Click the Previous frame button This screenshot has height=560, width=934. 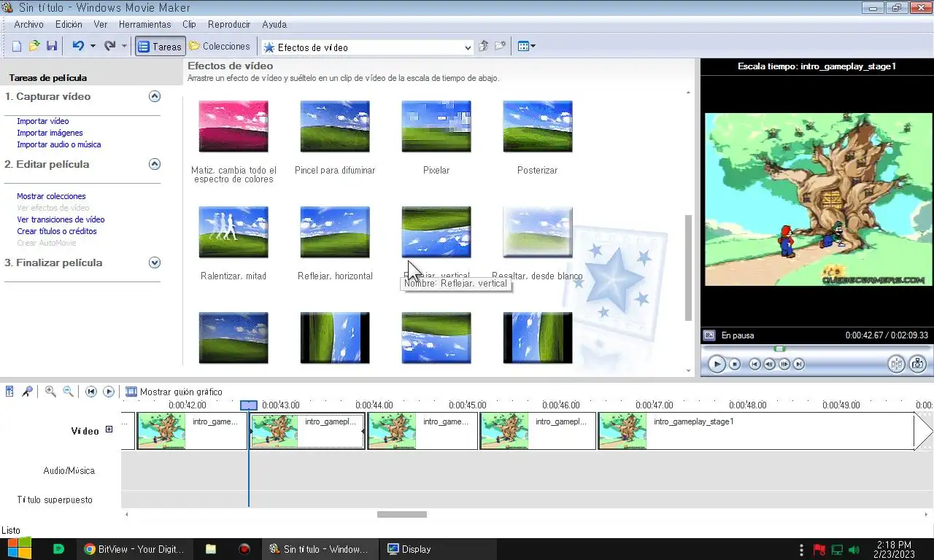(x=770, y=364)
